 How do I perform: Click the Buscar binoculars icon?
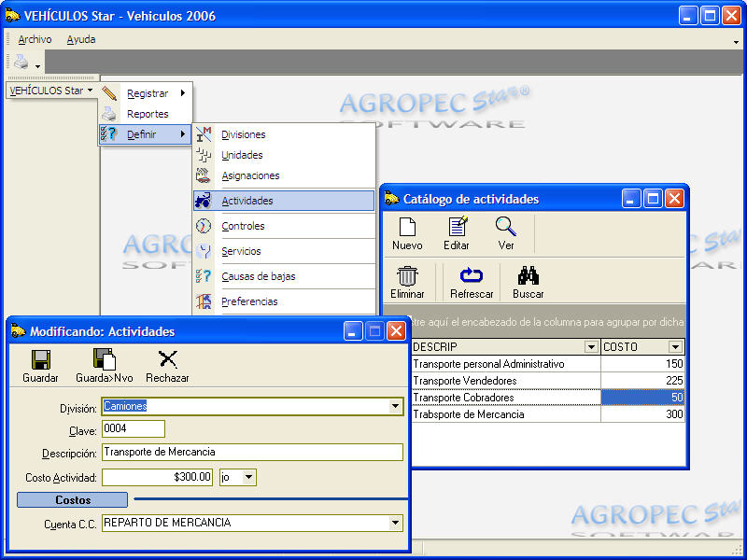[x=529, y=276]
